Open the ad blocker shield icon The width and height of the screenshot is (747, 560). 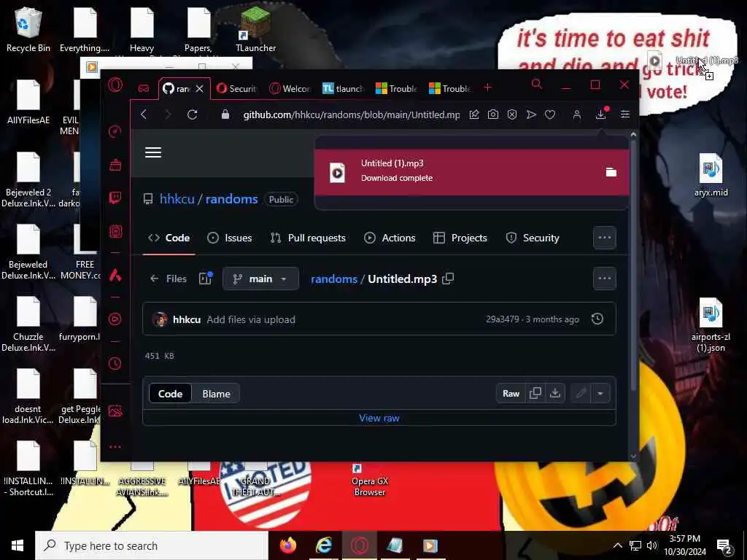pos(512,114)
